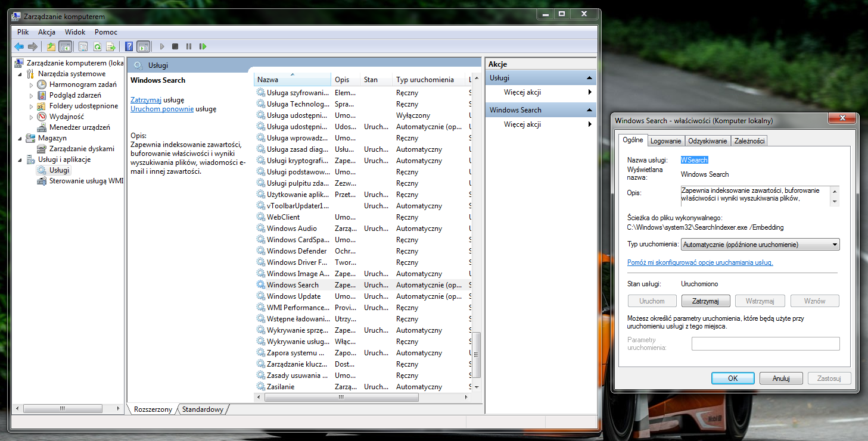The height and width of the screenshot is (441, 868).
Task: Click Zatrzymaj usługę link
Action: pos(146,100)
